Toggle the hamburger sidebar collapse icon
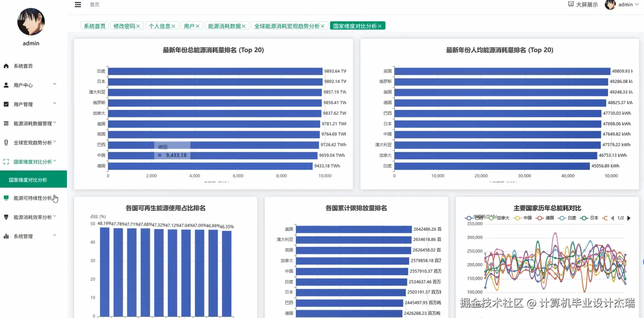Viewport: 644px width, 318px height. [x=78, y=5]
